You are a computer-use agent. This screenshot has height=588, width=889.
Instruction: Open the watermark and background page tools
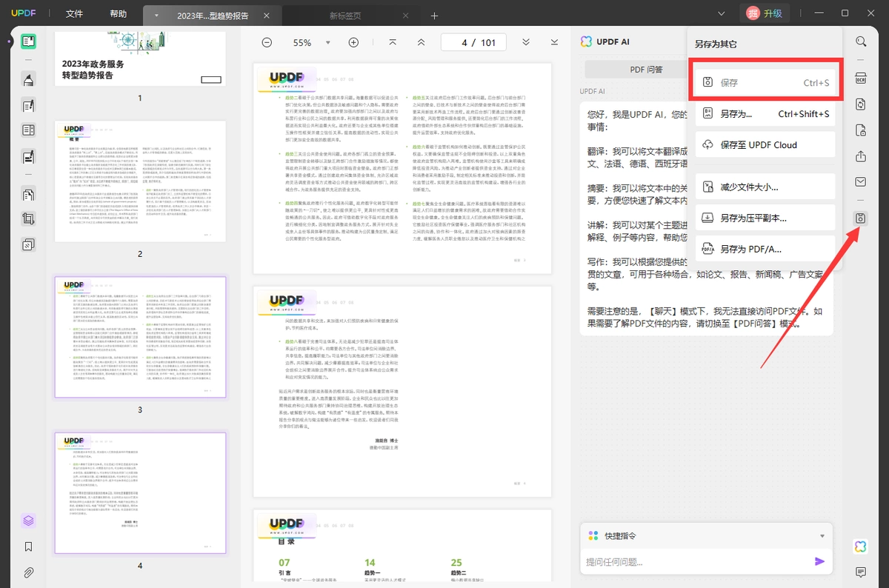pyautogui.click(x=28, y=244)
